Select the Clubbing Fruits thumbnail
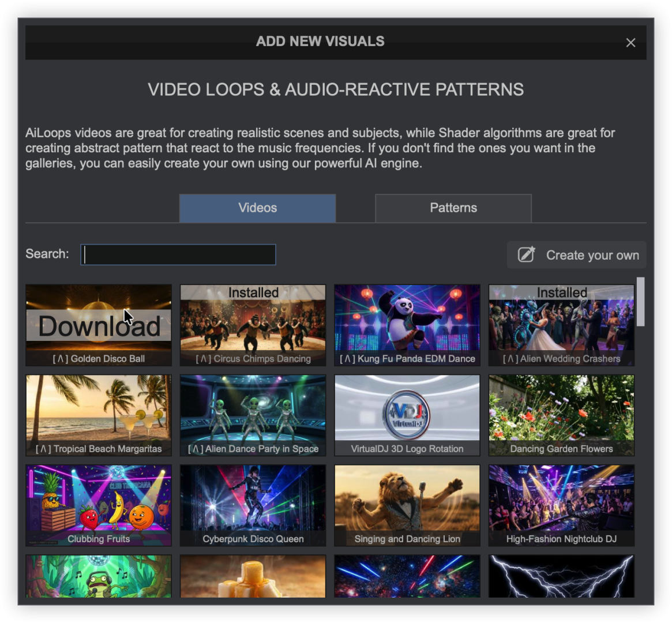Viewport: 672px width, 623px height. coord(99,505)
